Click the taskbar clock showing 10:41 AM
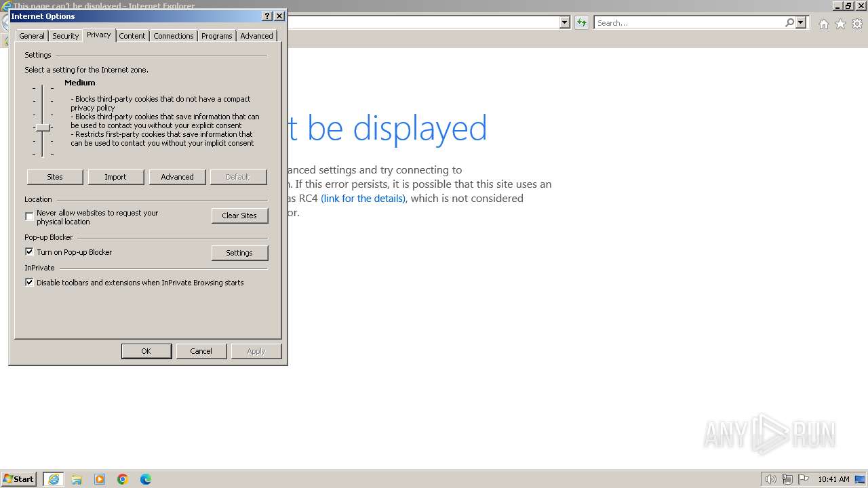 coord(833,479)
